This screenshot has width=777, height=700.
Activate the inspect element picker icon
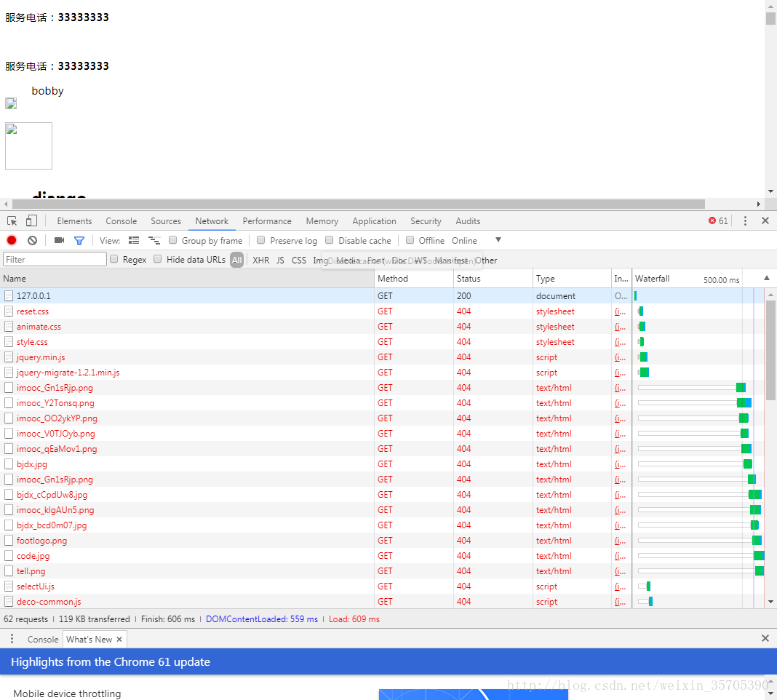(x=12, y=221)
